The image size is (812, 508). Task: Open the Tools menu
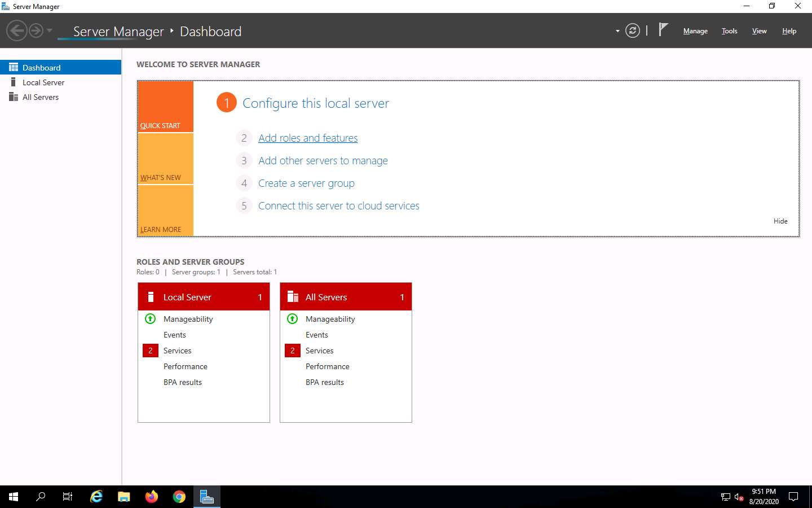tap(729, 31)
